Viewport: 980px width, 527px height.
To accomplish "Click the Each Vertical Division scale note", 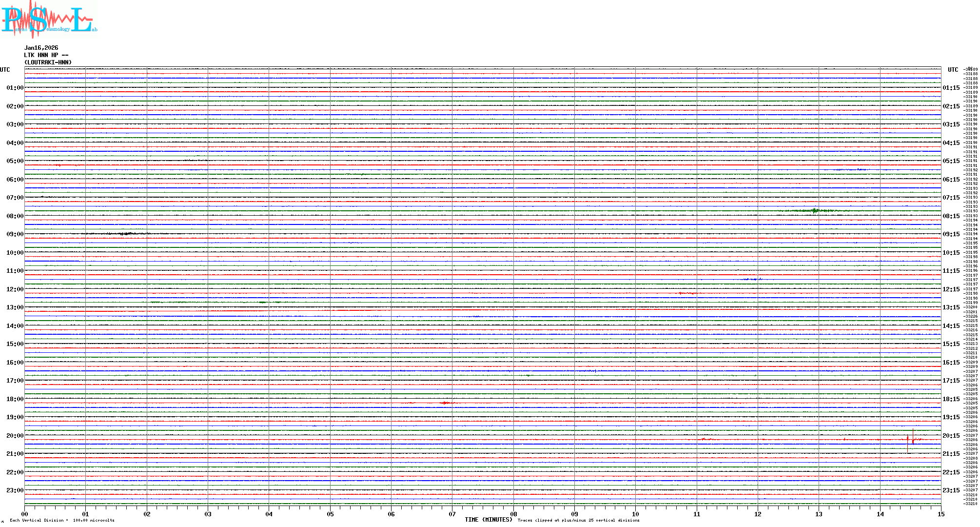I will coord(62,520).
